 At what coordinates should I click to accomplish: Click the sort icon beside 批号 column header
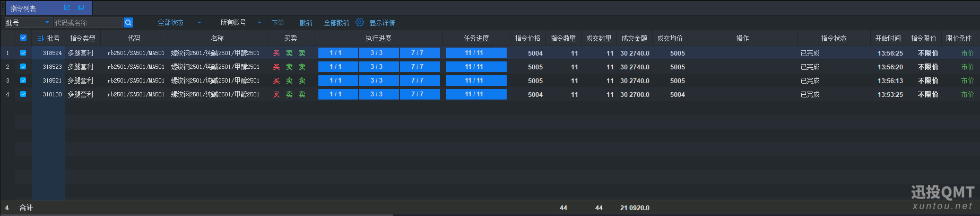[41, 38]
